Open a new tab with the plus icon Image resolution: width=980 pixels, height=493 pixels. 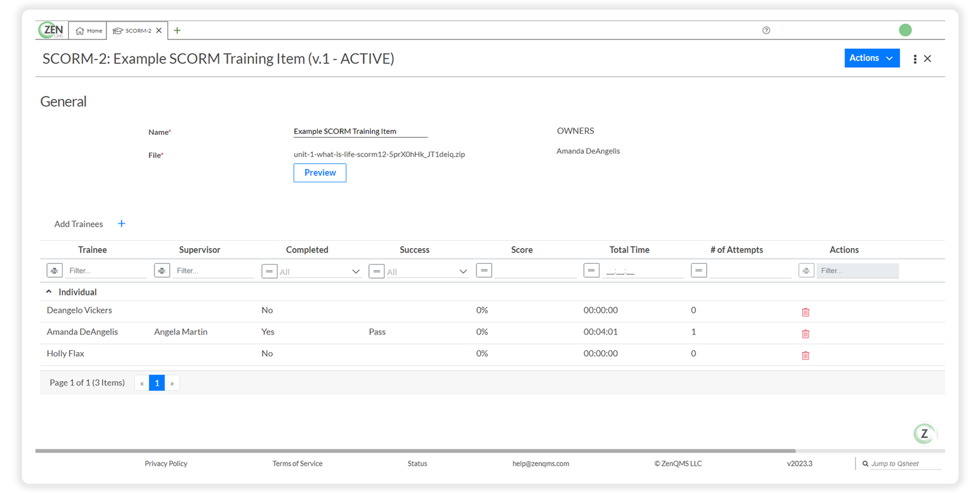(x=177, y=30)
